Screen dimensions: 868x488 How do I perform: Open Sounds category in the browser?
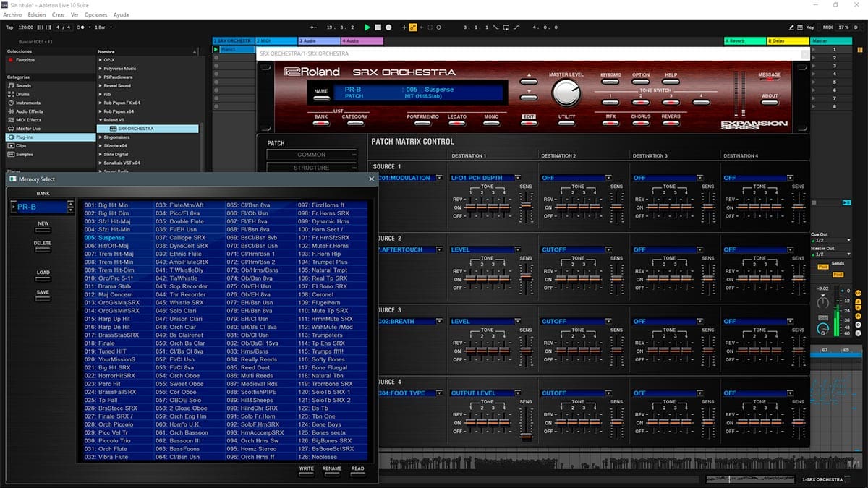click(24, 85)
